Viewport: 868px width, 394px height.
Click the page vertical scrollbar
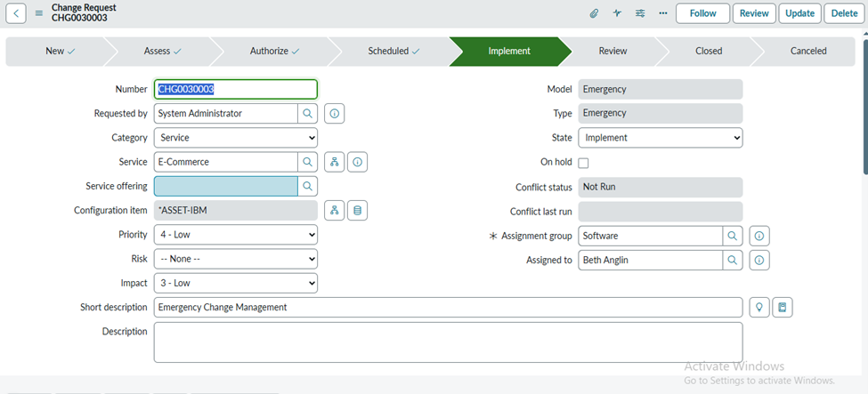pyautogui.click(x=866, y=105)
